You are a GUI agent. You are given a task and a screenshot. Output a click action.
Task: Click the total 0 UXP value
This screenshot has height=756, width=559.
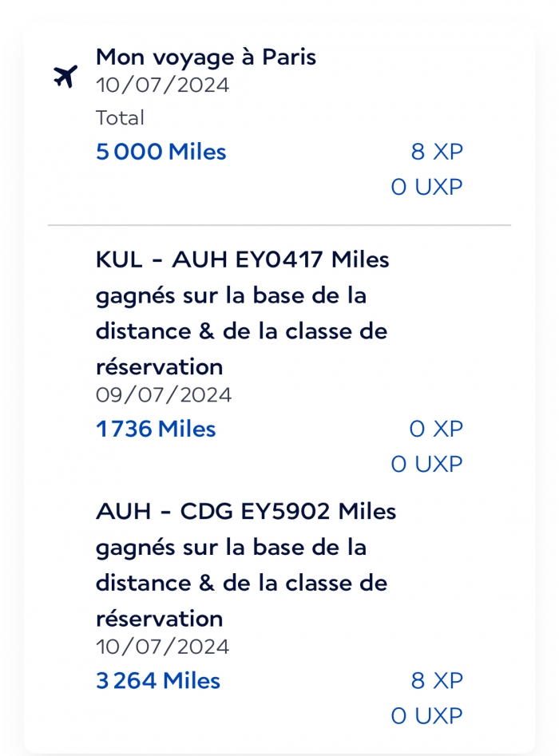[x=427, y=187]
